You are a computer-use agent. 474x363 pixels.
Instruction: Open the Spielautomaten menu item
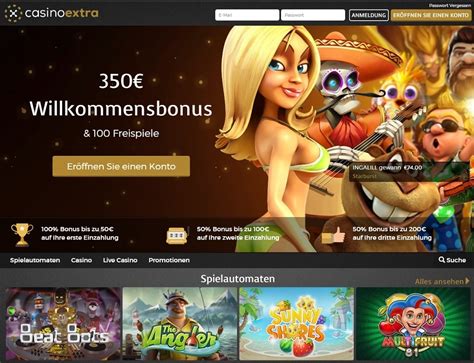click(x=35, y=260)
